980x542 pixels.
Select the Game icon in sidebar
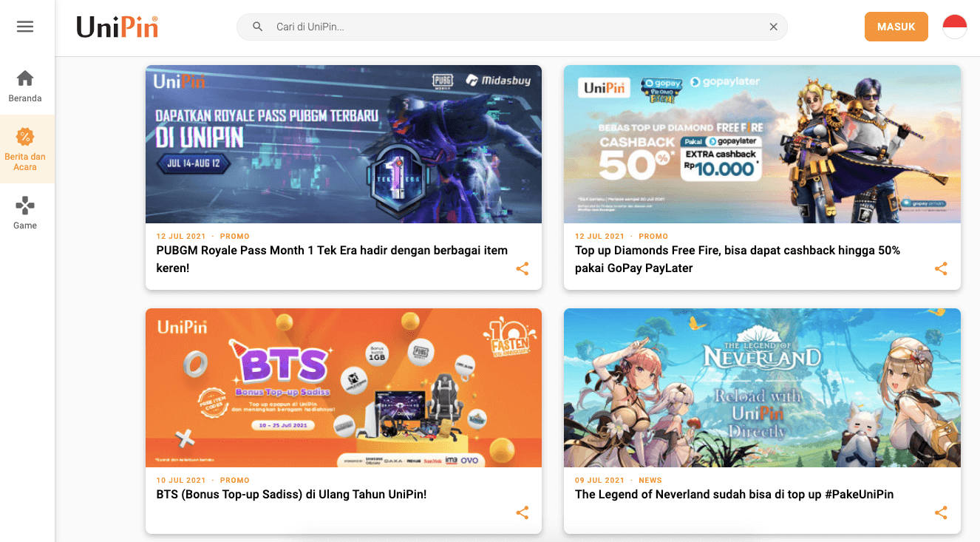pyautogui.click(x=24, y=212)
